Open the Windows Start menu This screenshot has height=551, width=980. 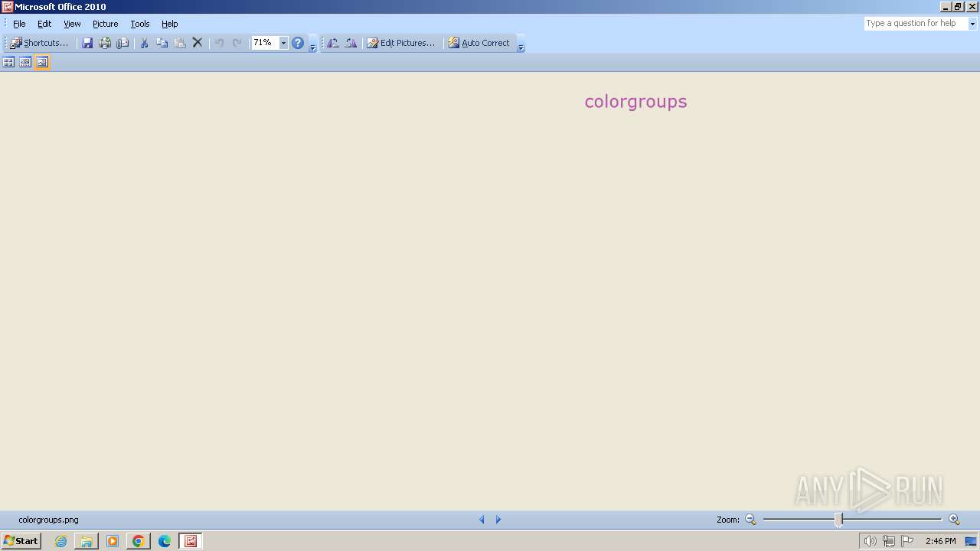[x=21, y=541]
